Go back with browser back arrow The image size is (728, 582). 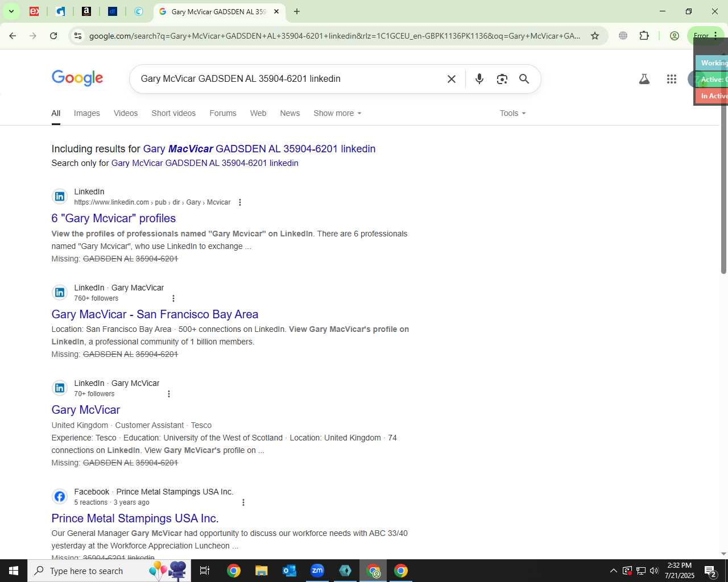pos(13,36)
